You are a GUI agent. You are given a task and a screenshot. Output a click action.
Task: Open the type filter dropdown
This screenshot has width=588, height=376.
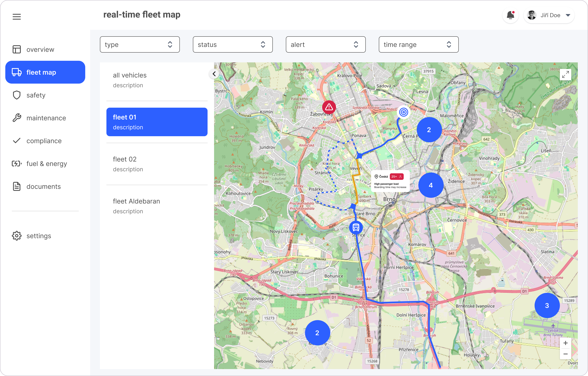pos(140,44)
